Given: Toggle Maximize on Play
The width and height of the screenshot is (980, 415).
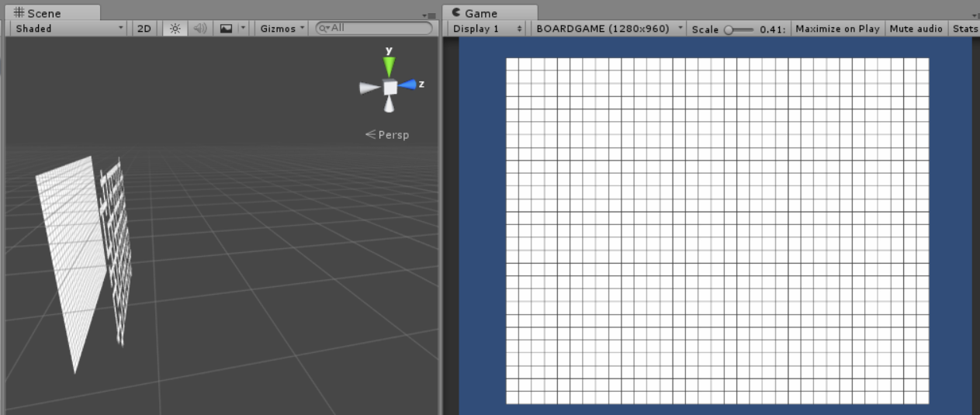Looking at the screenshot, I should coord(837,29).
